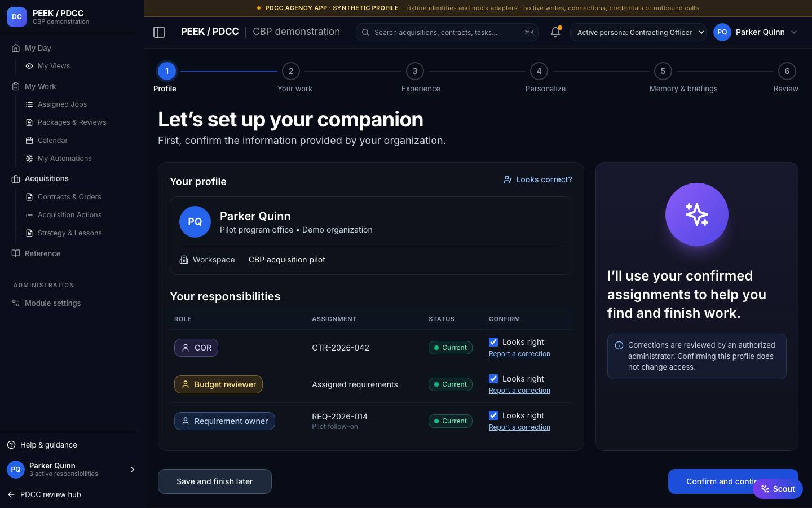812x508 pixels.
Task: Click the Requirement owner role badge
Action: tap(224, 421)
